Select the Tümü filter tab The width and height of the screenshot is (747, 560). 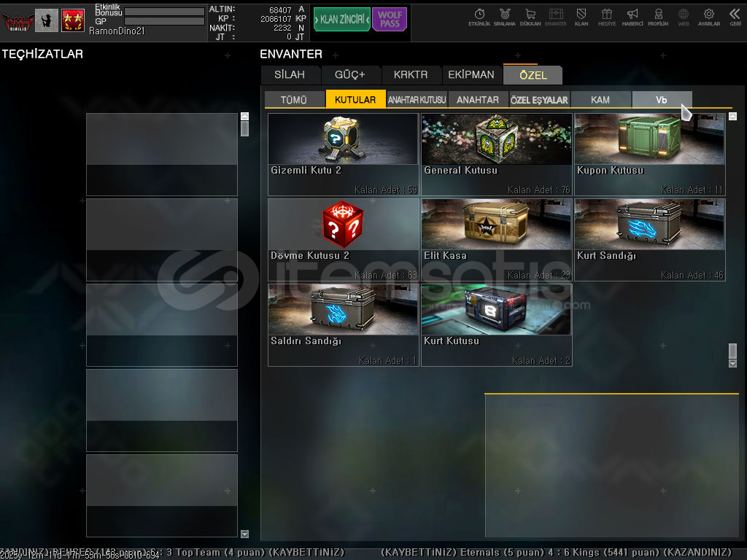click(294, 100)
